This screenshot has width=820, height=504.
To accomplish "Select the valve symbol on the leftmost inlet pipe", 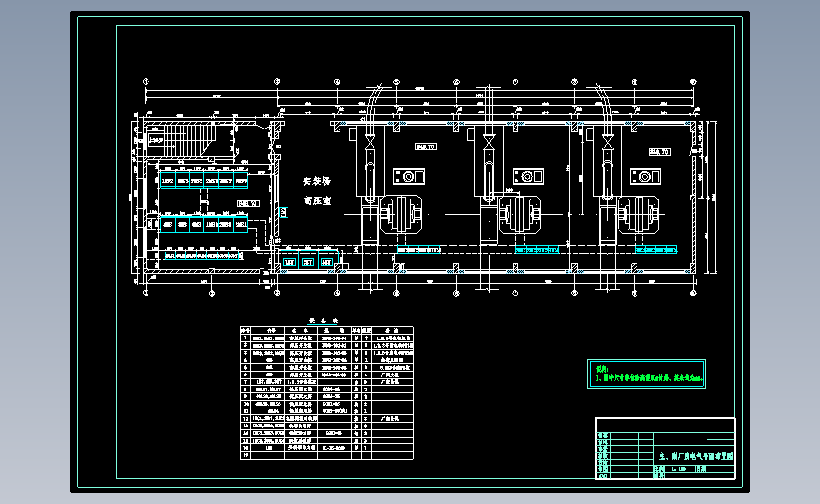I will 370,142.
